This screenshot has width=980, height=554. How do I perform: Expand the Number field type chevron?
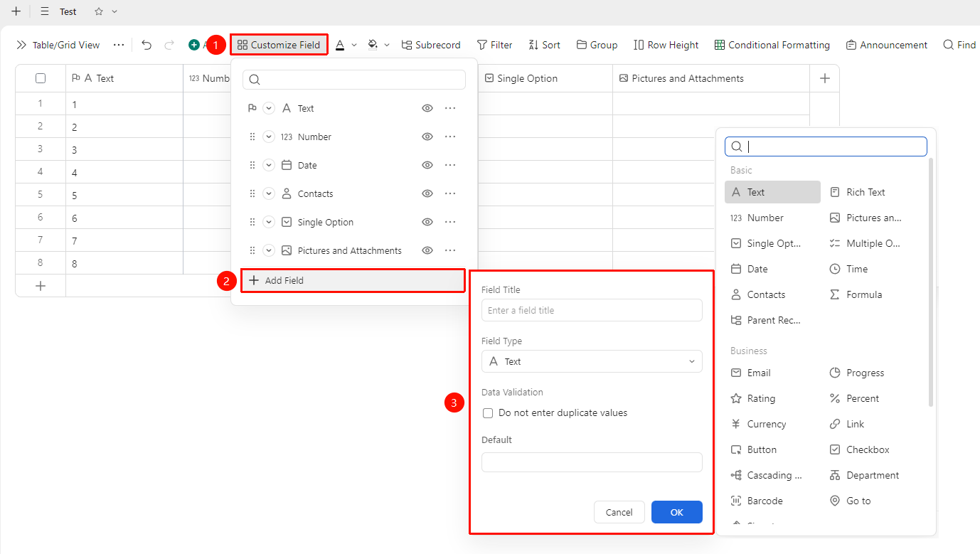tap(269, 137)
